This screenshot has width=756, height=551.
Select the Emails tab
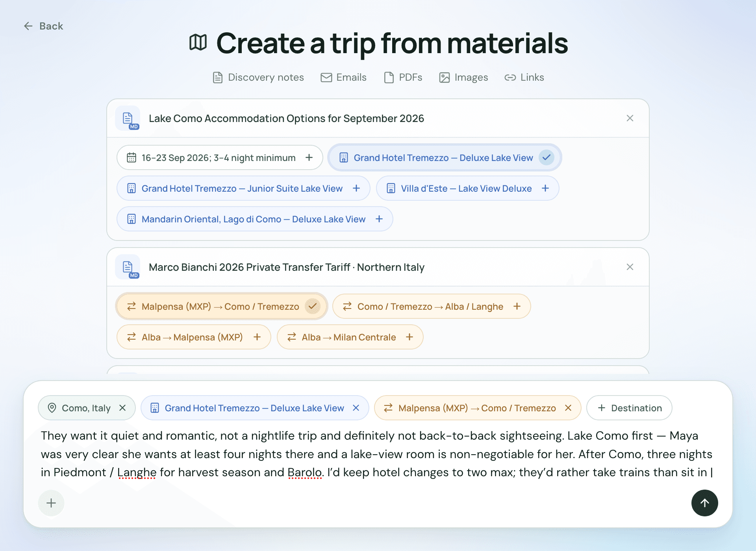pos(343,78)
